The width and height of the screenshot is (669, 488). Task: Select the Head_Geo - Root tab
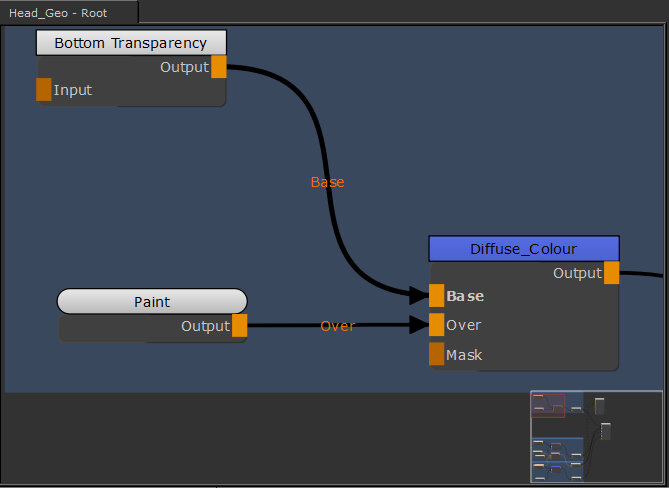coord(68,13)
